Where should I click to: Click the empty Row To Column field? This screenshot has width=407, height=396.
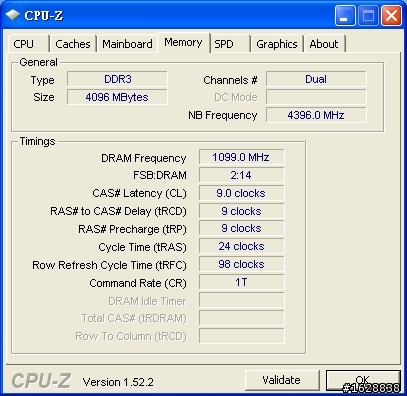pyautogui.click(x=241, y=336)
